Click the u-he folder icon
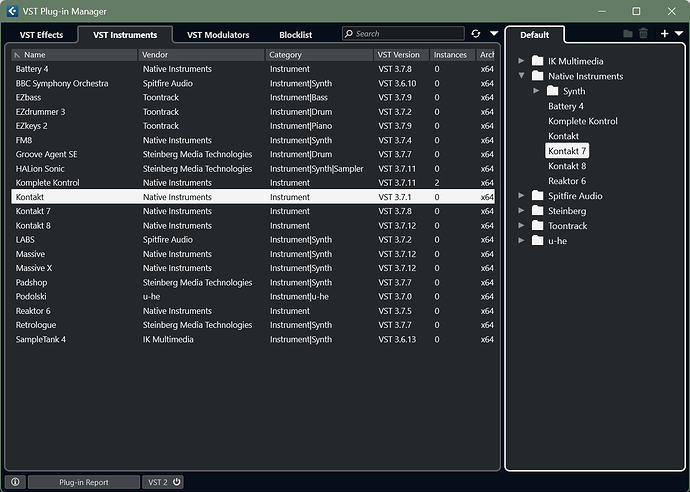 [x=537, y=240]
